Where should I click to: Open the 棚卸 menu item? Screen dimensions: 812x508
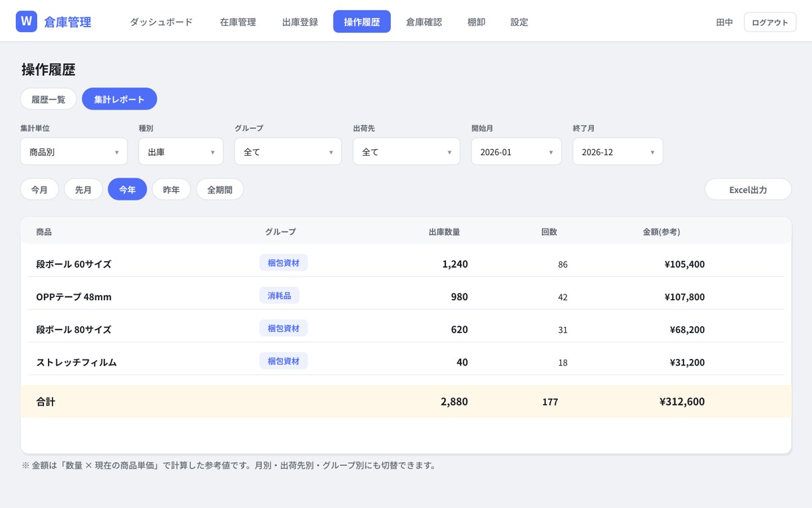pyautogui.click(x=477, y=22)
